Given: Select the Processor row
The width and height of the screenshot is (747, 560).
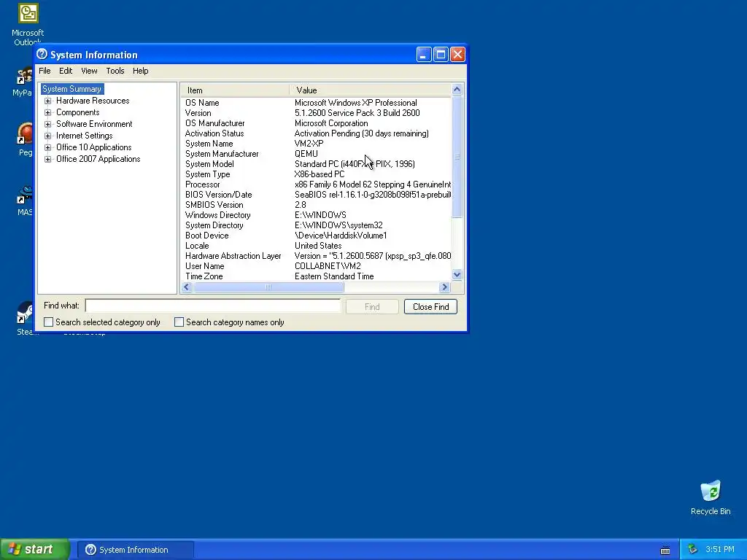Looking at the screenshot, I should tap(316, 184).
